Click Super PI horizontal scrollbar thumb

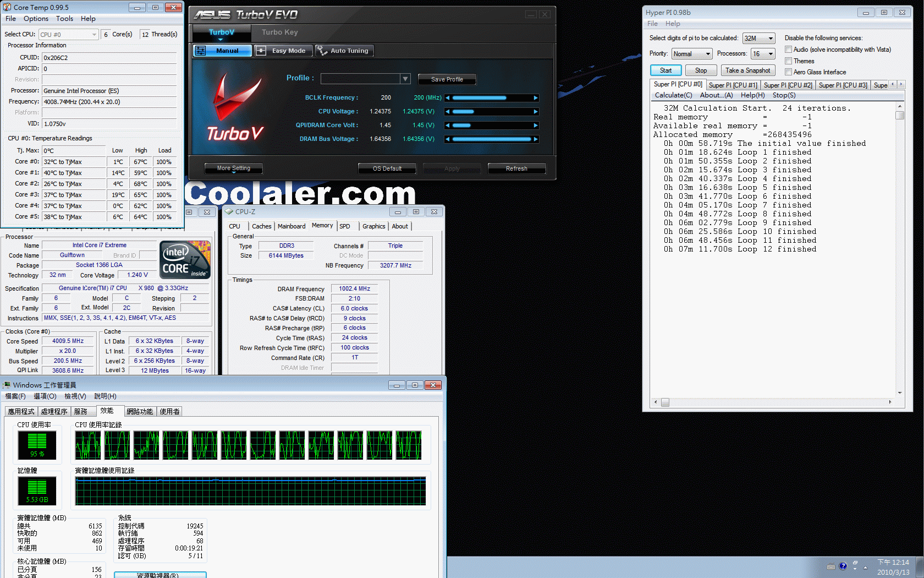point(665,402)
